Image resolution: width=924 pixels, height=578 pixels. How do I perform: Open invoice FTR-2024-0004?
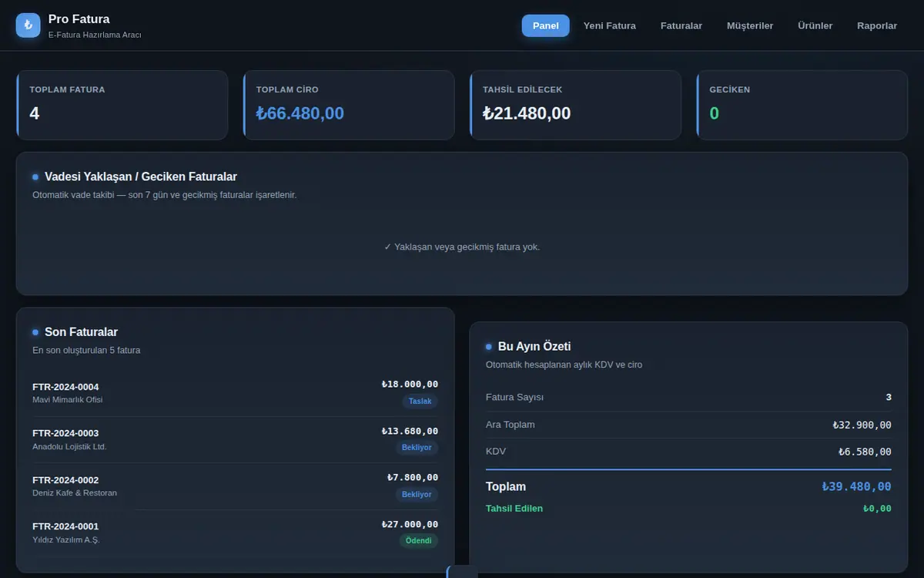(235, 393)
